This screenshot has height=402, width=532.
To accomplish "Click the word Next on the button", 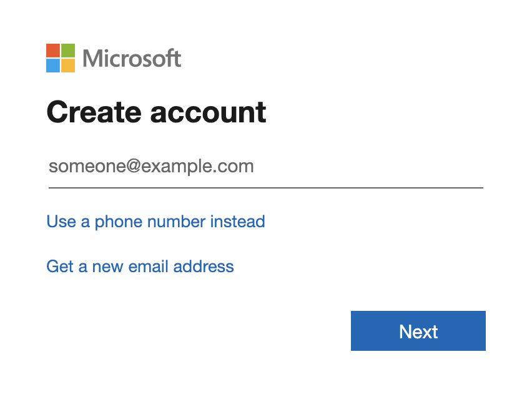I will [x=418, y=331].
